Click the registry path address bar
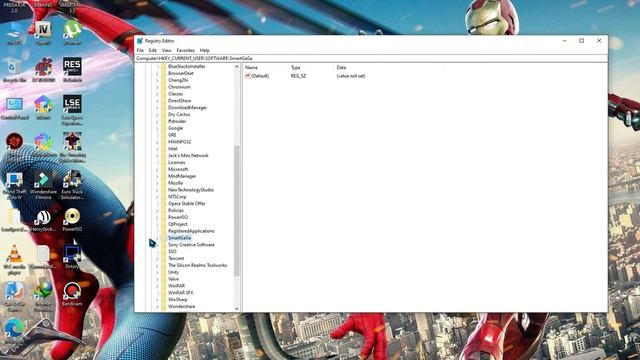Screen dimensions: 640x360 (371, 58)
